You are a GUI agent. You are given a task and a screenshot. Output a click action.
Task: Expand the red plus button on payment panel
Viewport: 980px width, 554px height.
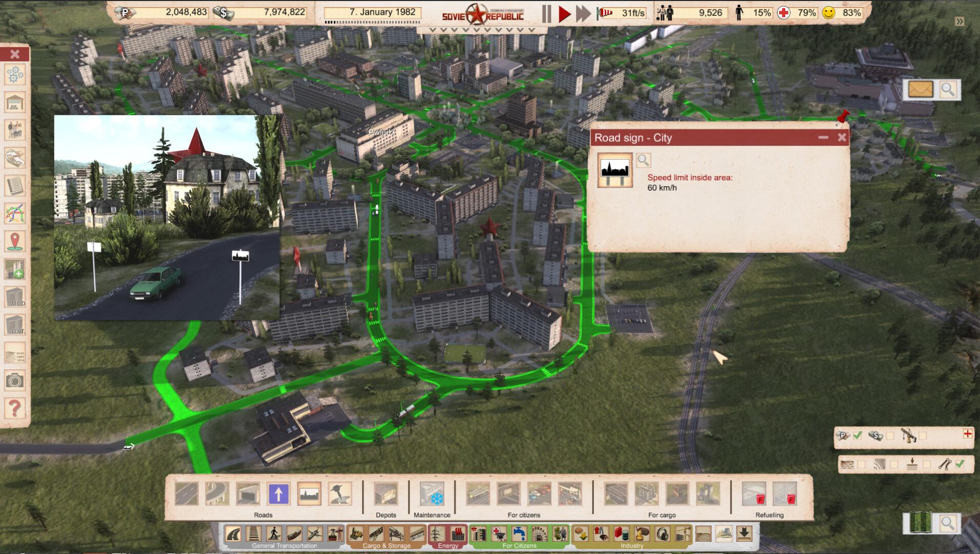967,434
